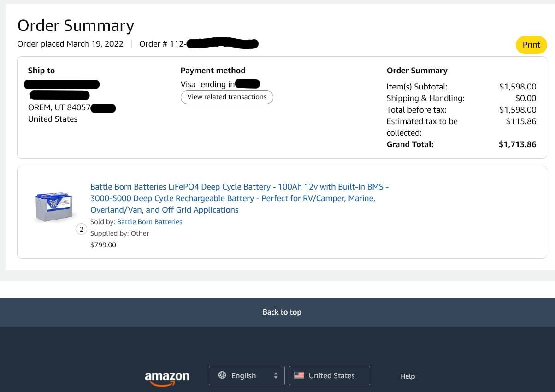Screen dimensions: 555x392
Task: Click the Order Summary page heading
Action: pos(76,26)
